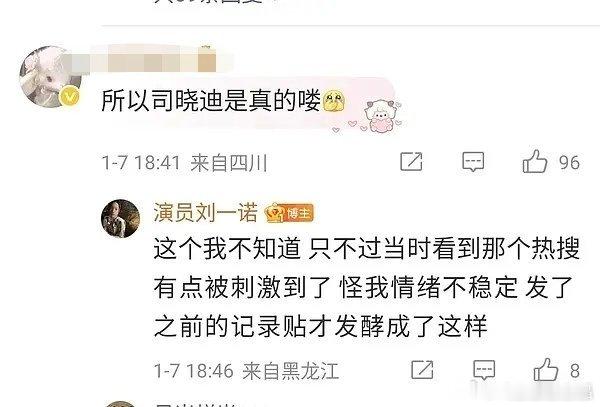
Task: Open the partially visible avatar at bottom
Action: 121,404
